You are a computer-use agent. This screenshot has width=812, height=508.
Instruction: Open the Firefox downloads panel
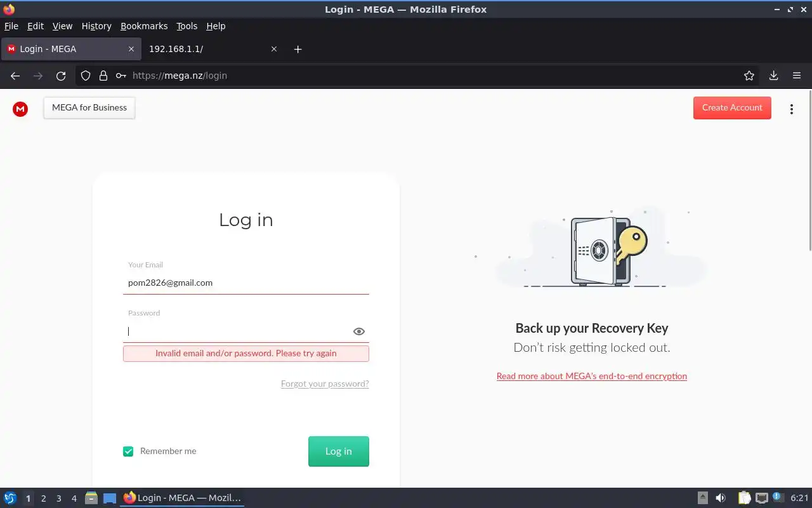pyautogui.click(x=773, y=76)
